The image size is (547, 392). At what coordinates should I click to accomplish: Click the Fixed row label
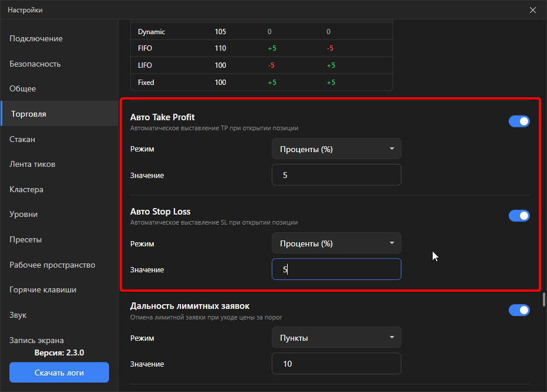(x=146, y=83)
